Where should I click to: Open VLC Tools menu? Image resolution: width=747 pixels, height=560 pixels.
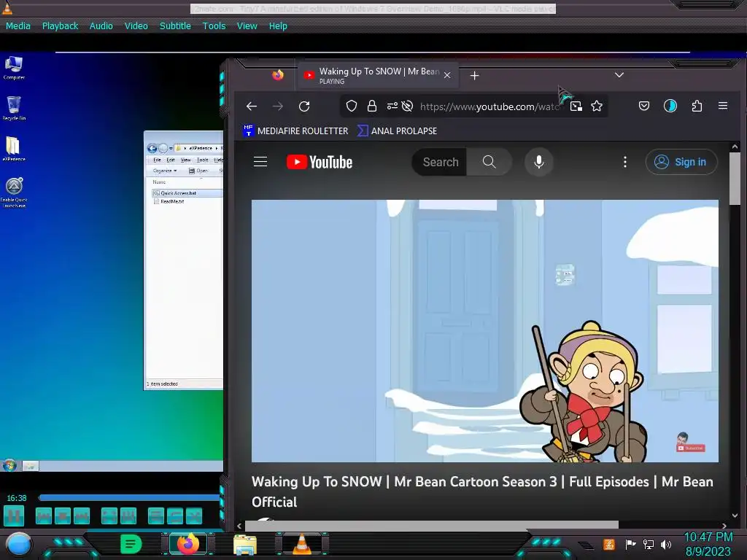(x=214, y=26)
